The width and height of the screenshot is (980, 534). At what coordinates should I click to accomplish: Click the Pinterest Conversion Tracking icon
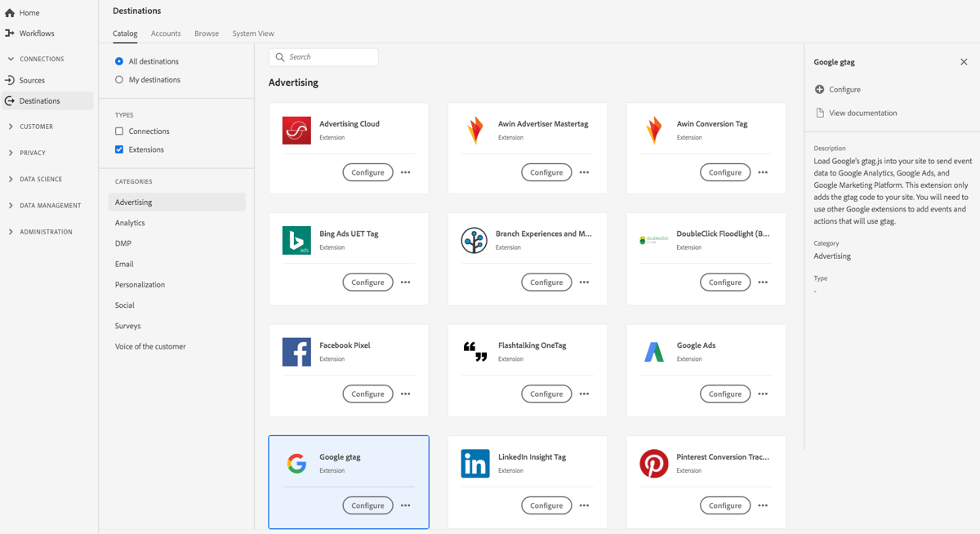pyautogui.click(x=653, y=464)
